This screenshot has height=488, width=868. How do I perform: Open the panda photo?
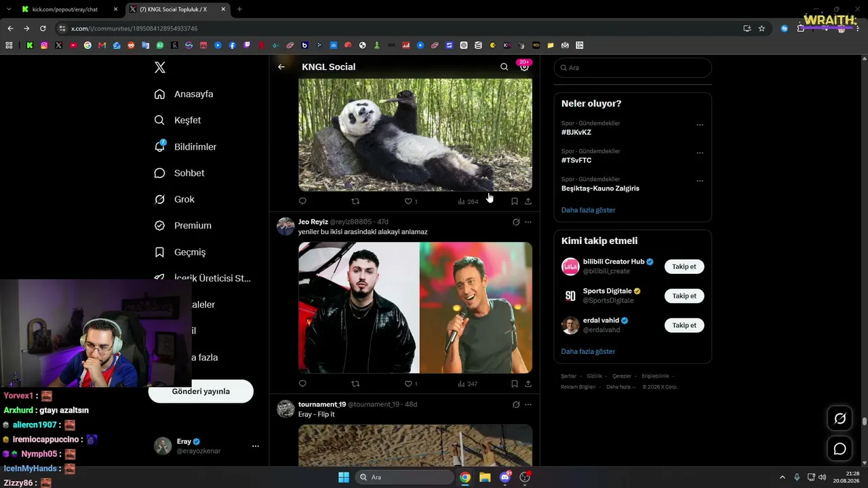click(415, 135)
